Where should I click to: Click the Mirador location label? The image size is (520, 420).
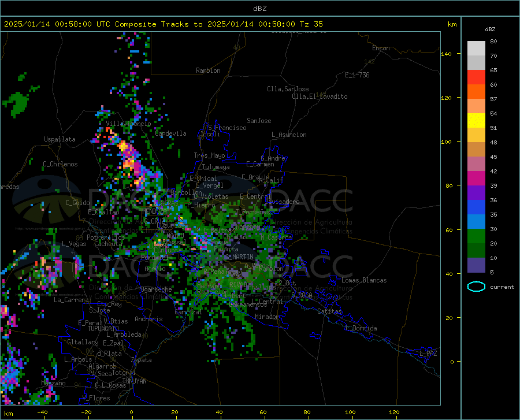pyautogui.click(x=267, y=317)
